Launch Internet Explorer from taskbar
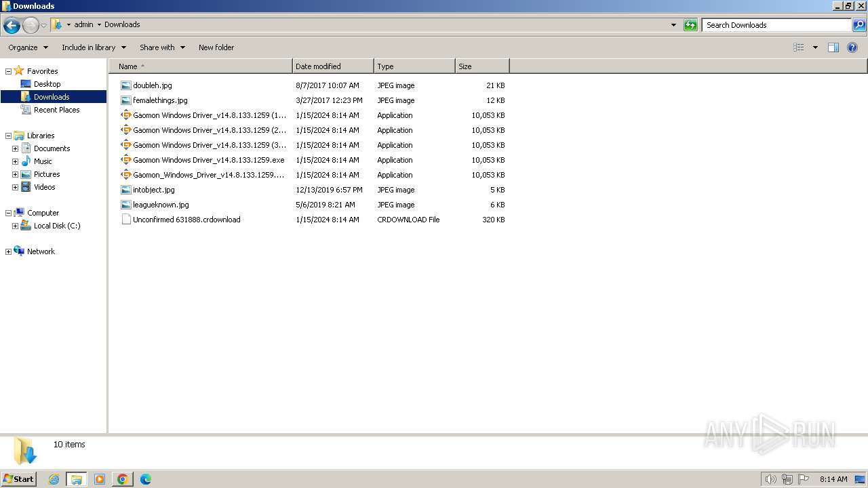 (54, 479)
